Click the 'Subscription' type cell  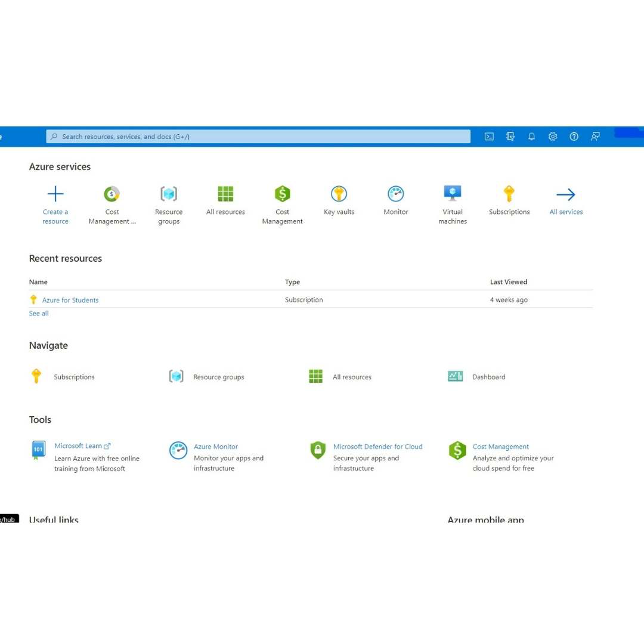[x=304, y=300]
